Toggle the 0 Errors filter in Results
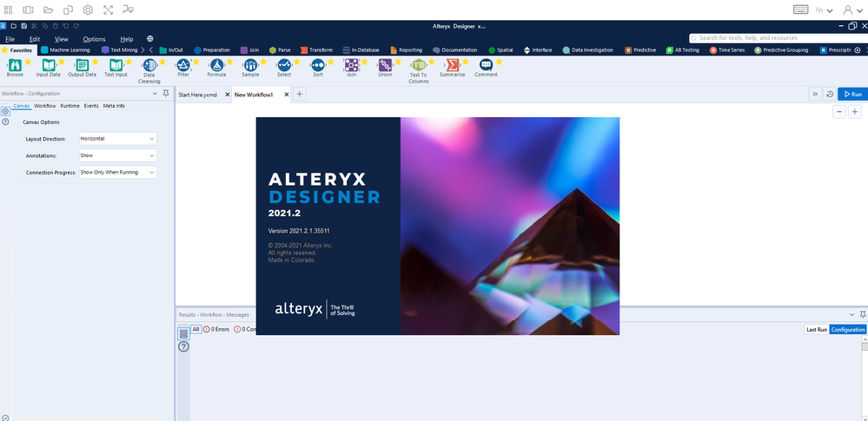This screenshot has width=868, height=421. [216, 329]
